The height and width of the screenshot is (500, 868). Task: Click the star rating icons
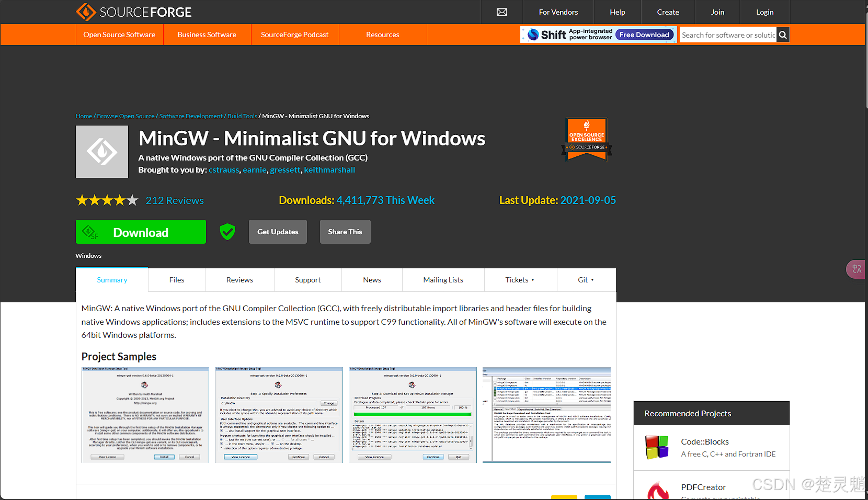pyautogui.click(x=107, y=200)
